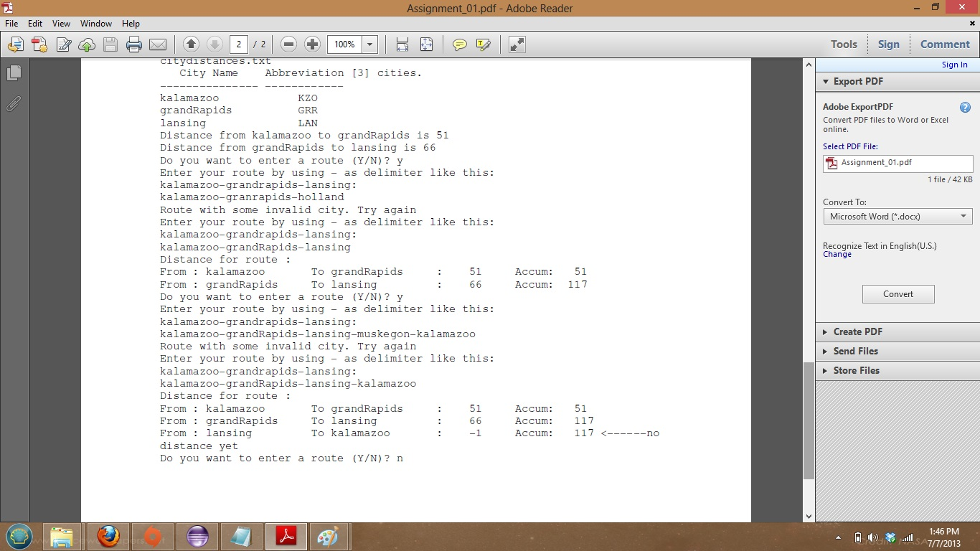Click the line 'kalamazoo-granrapids-holland'
Image resolution: width=980 pixels, height=551 pixels.
coord(252,197)
